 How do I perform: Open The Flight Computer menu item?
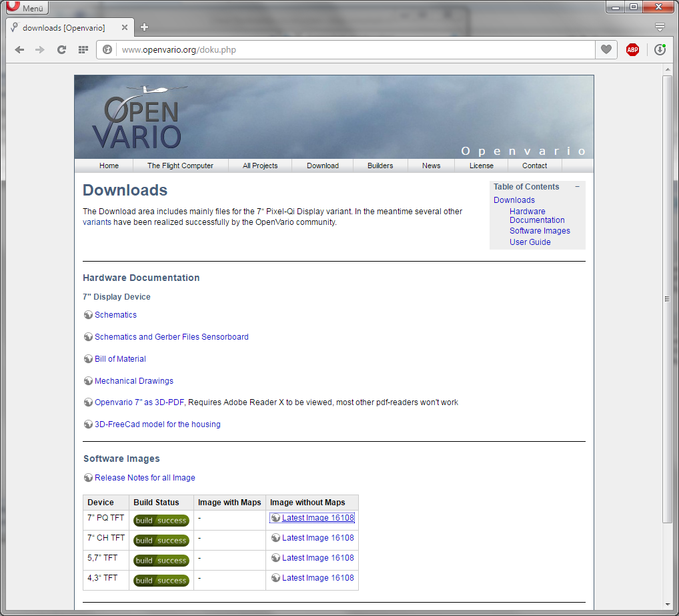pyautogui.click(x=180, y=166)
